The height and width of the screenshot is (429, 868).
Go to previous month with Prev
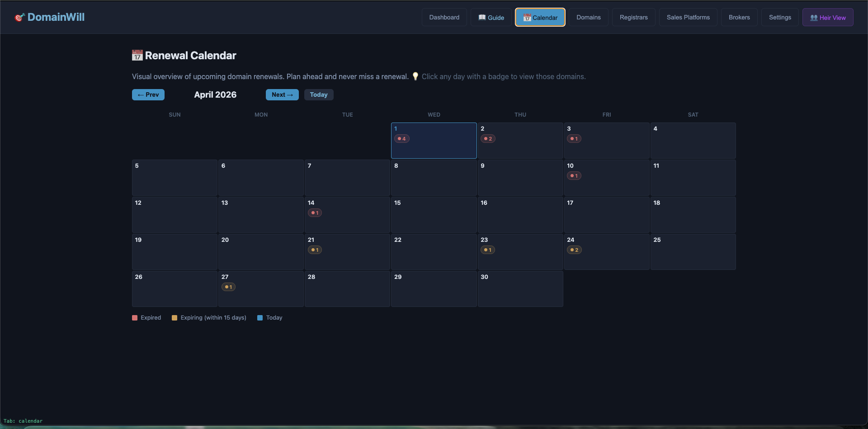148,95
